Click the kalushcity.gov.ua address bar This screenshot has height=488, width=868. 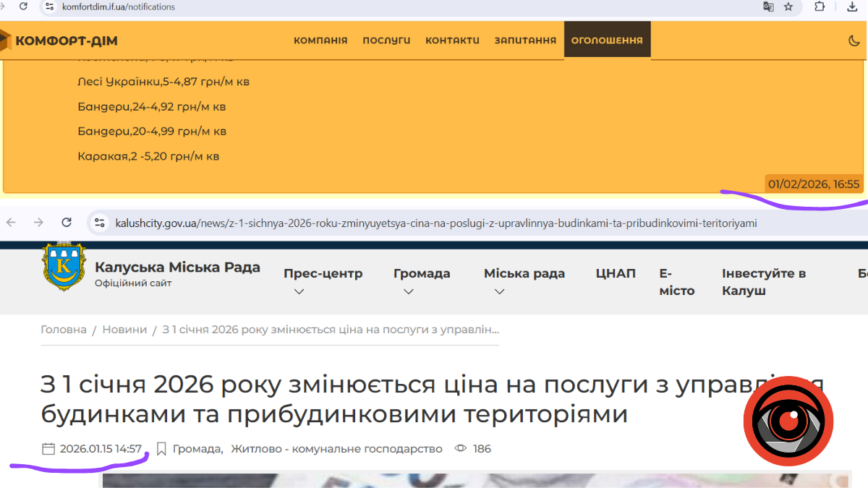(434, 223)
